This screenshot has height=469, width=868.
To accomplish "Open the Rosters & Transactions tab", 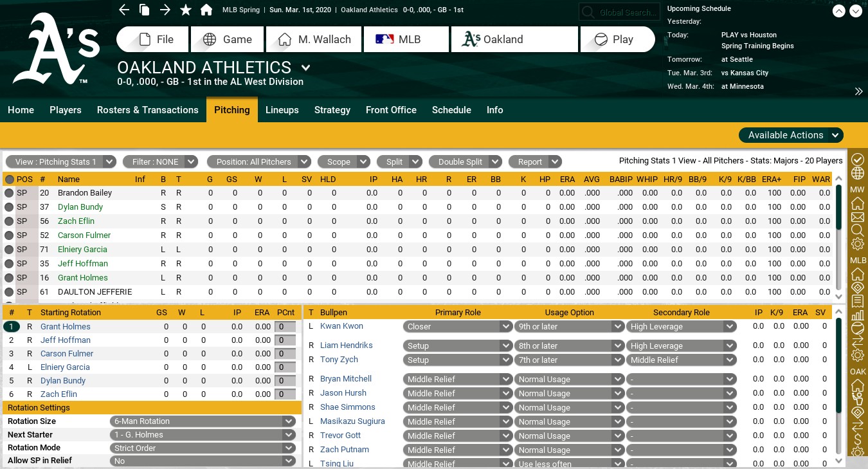I will 148,110.
